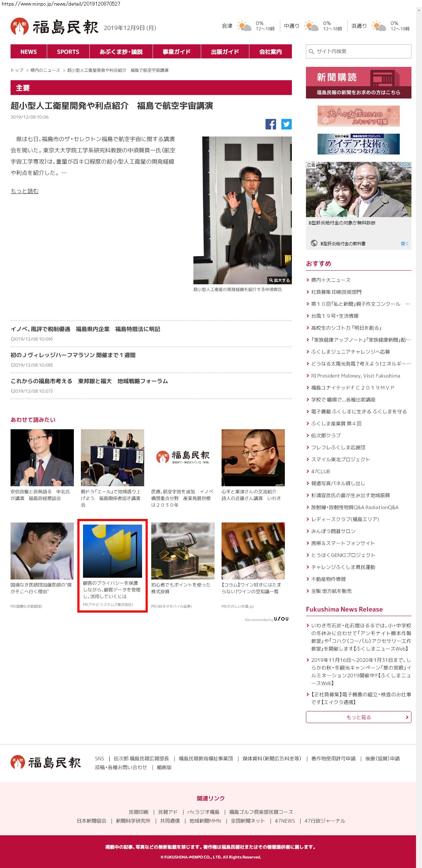The image size is (422, 868).
Task: Open the 開く arrow in ad
Action: click(x=404, y=243)
